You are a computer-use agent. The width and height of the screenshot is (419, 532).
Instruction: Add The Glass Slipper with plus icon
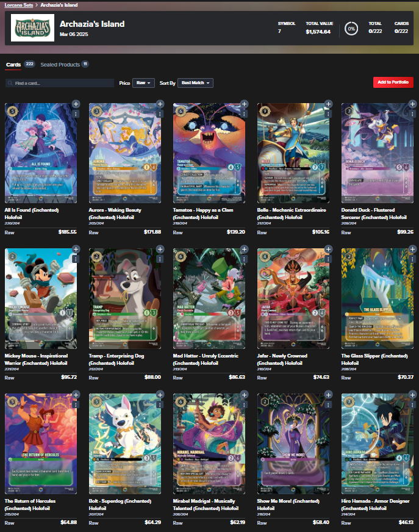click(x=412, y=250)
